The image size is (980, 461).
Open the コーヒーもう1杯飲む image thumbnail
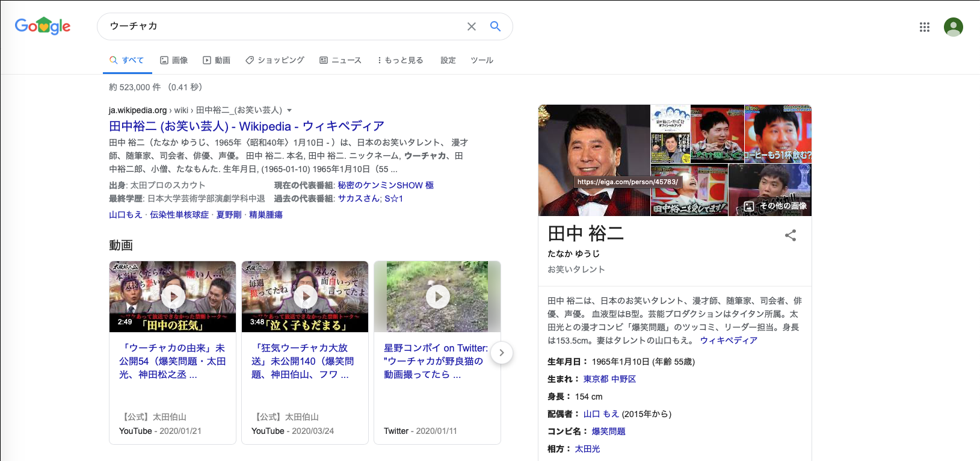pos(778,134)
